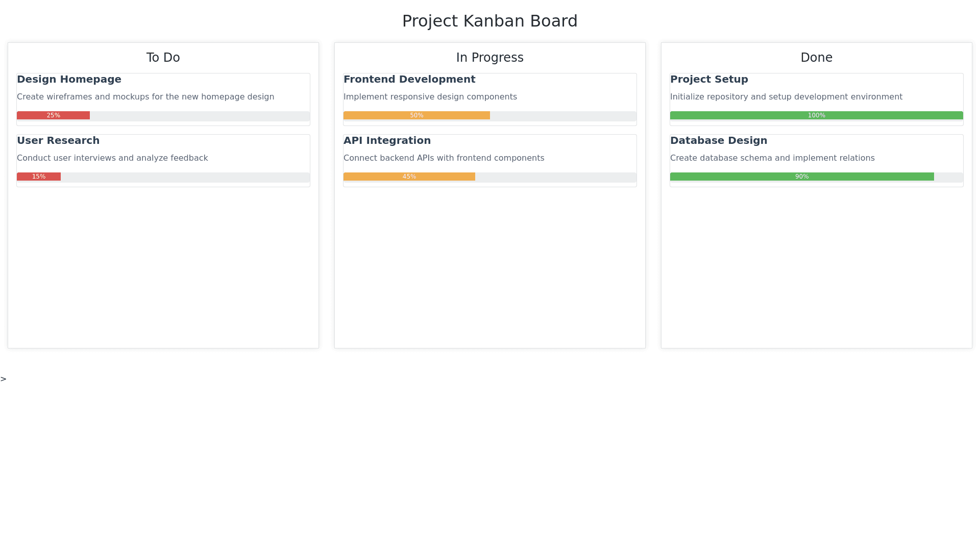The width and height of the screenshot is (980, 551).
Task: Click the 90% green progress bar
Action: click(x=801, y=177)
